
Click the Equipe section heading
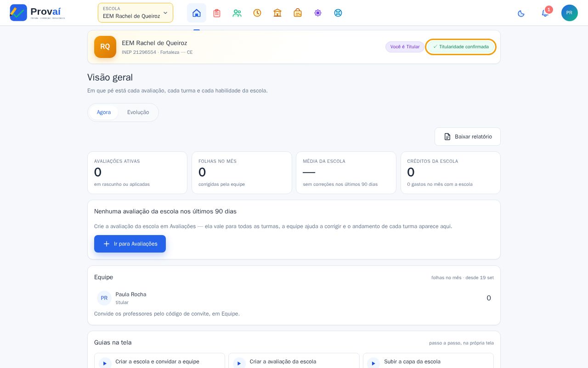coord(103,277)
